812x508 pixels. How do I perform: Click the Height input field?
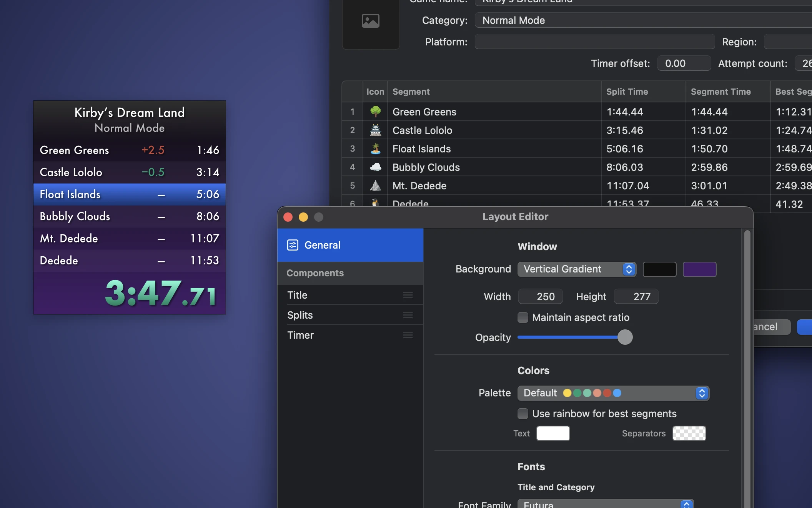636,297
